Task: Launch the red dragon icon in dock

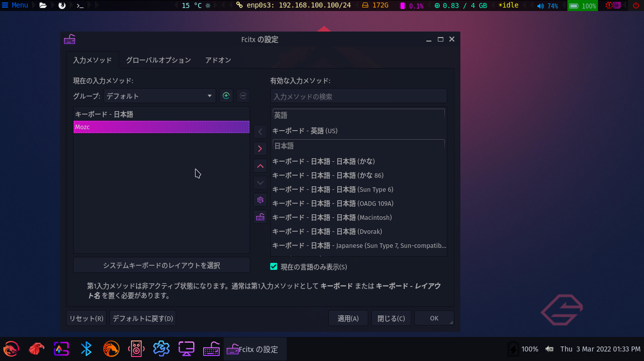Action: (11, 348)
